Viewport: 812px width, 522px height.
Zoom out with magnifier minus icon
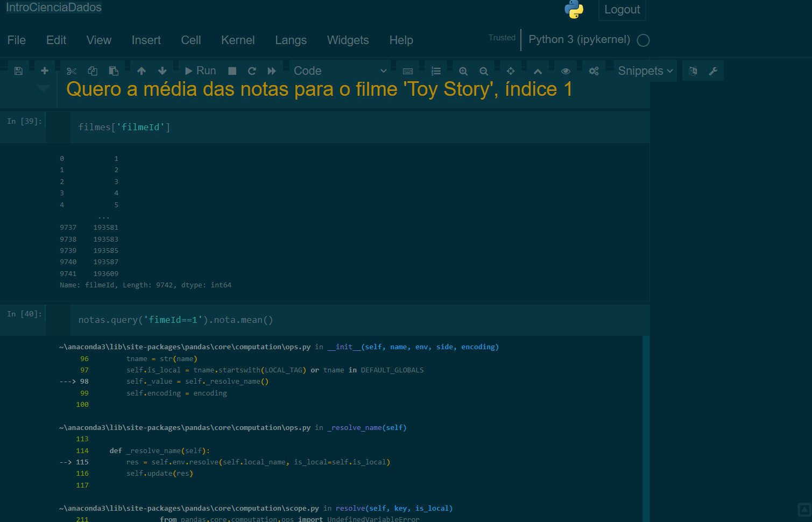(x=484, y=71)
